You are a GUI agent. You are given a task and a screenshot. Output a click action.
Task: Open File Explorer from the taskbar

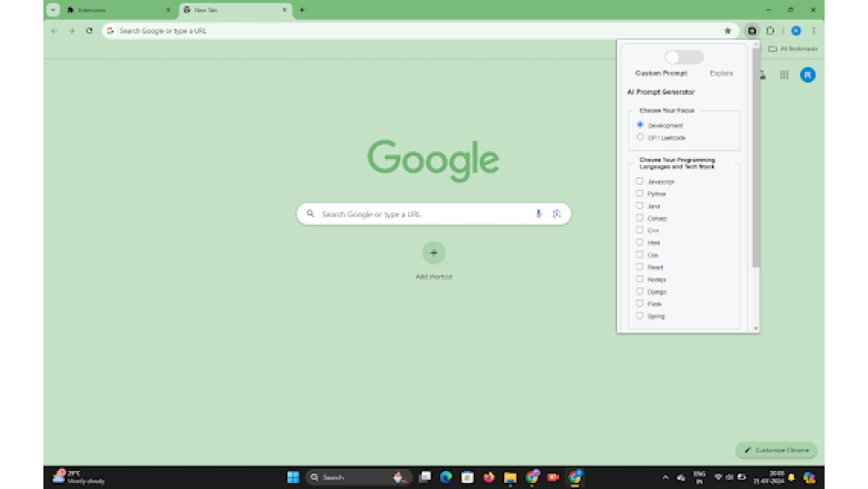point(510,477)
